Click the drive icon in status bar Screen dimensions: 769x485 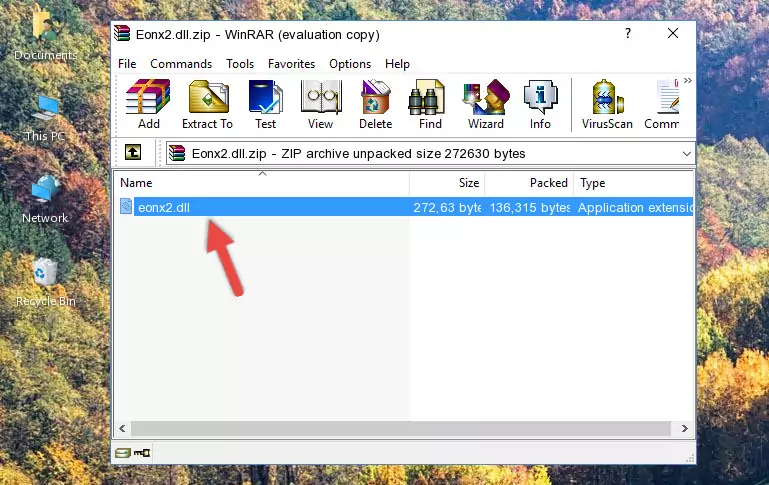coord(123,453)
